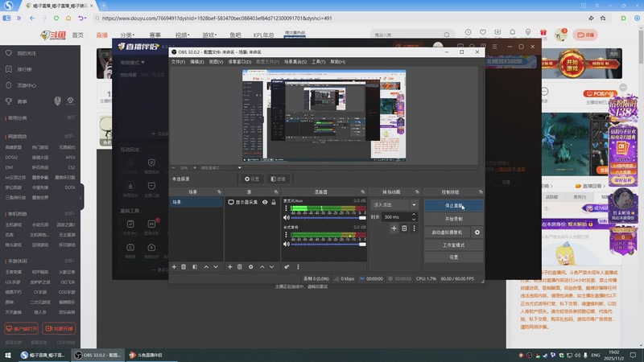Go to browser home page icon
This screenshot has width=644, height=362.
tap(68, 18)
